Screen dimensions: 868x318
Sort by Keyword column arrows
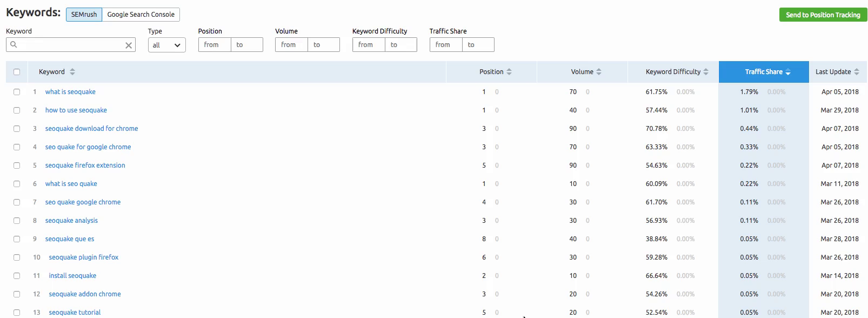(72, 72)
